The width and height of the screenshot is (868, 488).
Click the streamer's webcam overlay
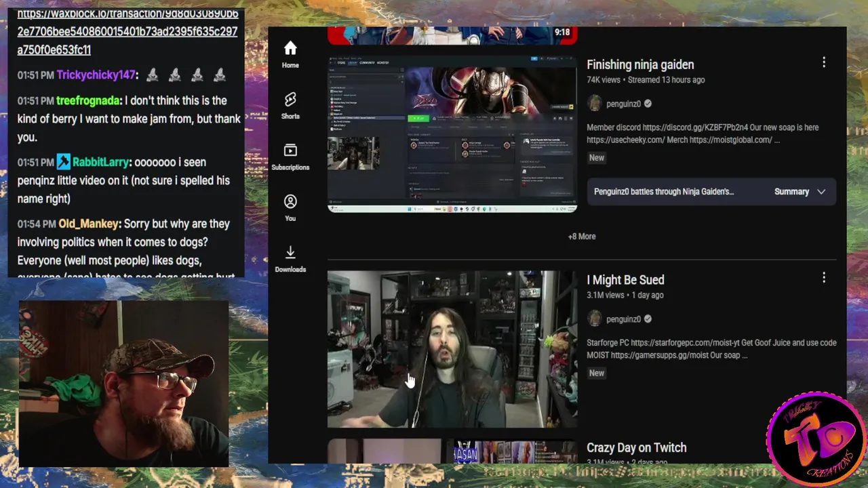pos(124,384)
